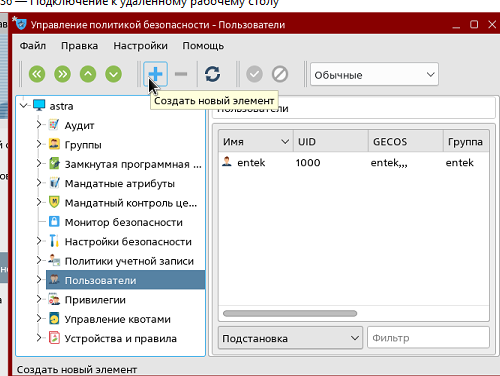The width and height of the screenshot is (500, 376).
Task: Click the Монитор безопасности lock icon
Action: tap(54, 221)
